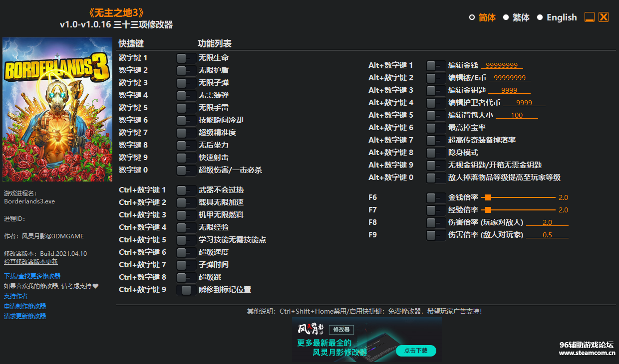
Task: Enable the 编辑金钥匙 toggle
Action: click(x=435, y=90)
